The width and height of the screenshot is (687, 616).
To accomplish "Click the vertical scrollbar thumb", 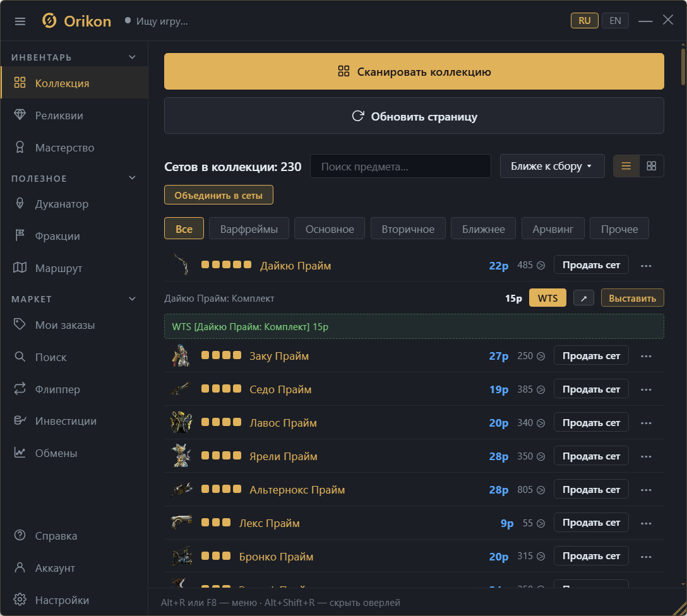I will [x=683, y=66].
